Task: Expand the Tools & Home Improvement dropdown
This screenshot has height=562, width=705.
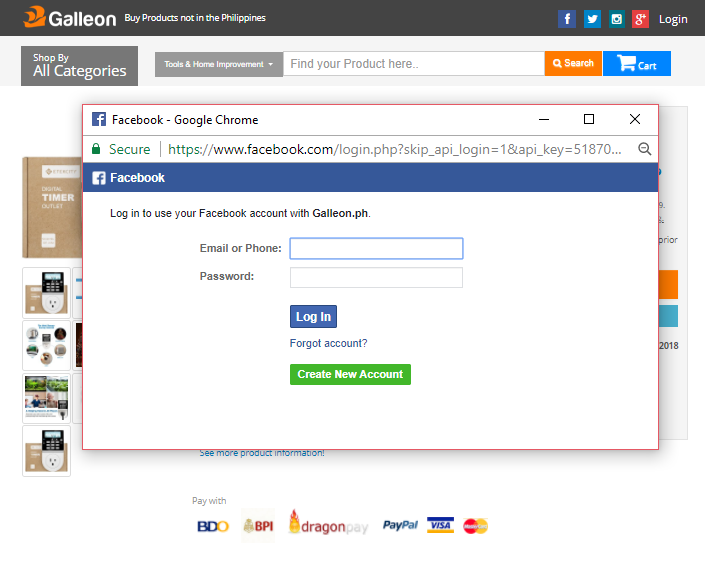Action: pos(218,64)
